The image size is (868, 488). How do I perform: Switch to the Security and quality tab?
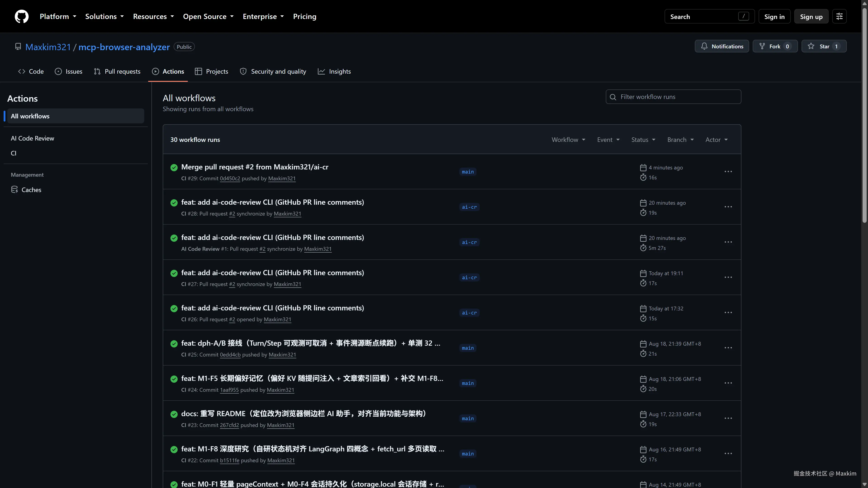(273, 71)
